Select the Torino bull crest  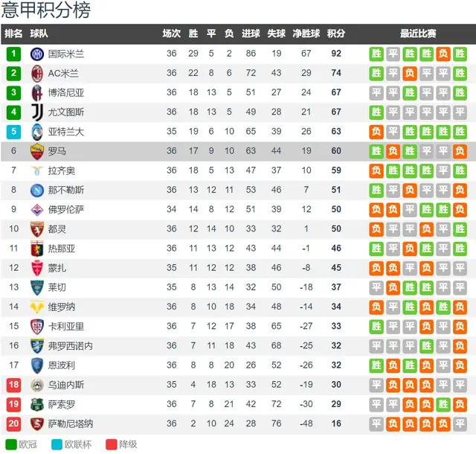(x=37, y=229)
